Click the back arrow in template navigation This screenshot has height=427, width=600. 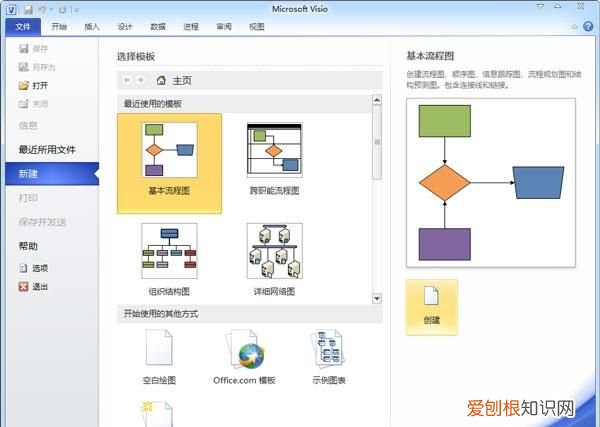pos(127,80)
